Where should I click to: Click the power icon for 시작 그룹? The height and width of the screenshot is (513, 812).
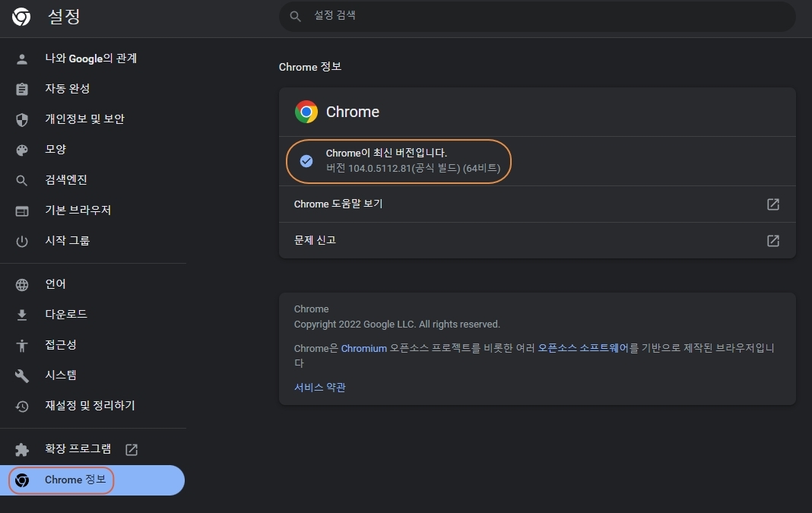(22, 241)
